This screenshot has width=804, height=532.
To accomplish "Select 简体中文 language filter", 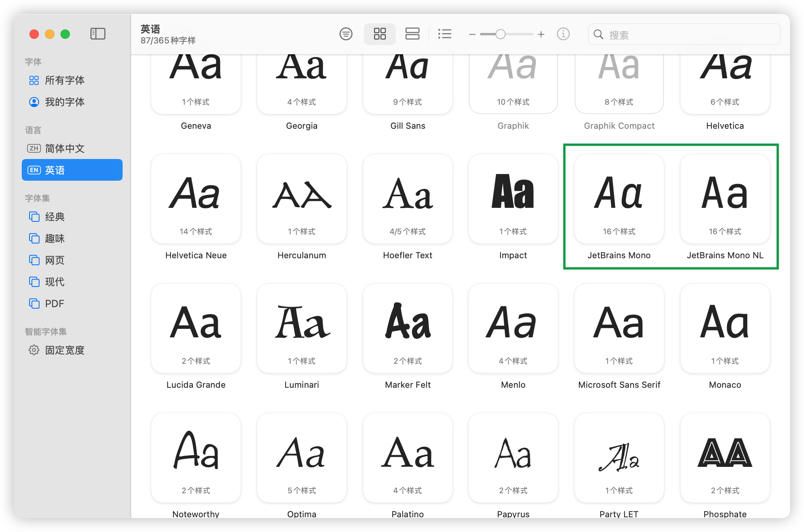I will 64,149.
